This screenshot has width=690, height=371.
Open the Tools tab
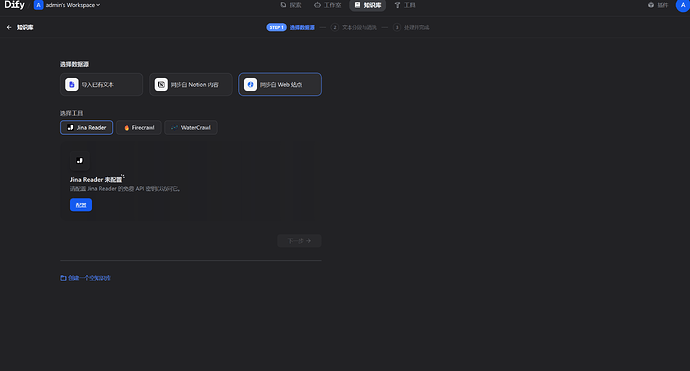click(405, 5)
